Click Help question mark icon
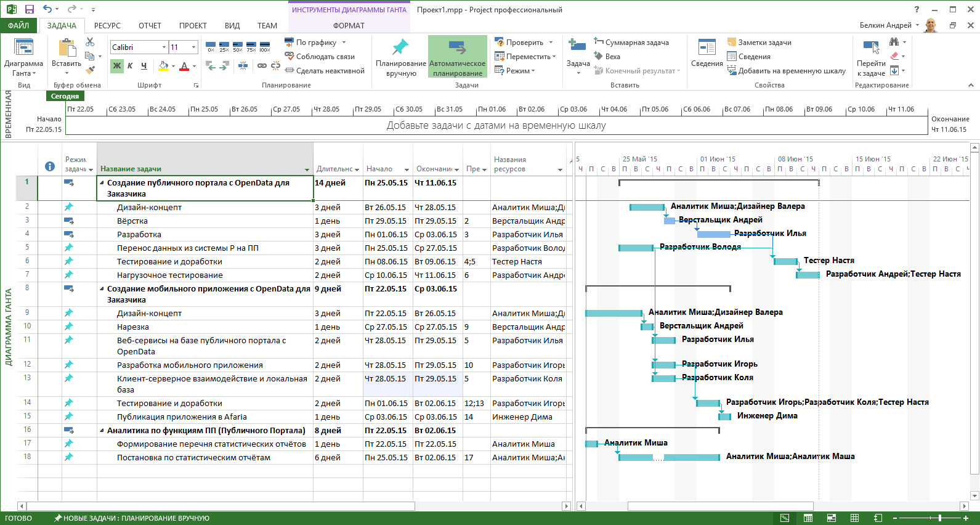This screenshot has width=980, height=525. [917, 9]
